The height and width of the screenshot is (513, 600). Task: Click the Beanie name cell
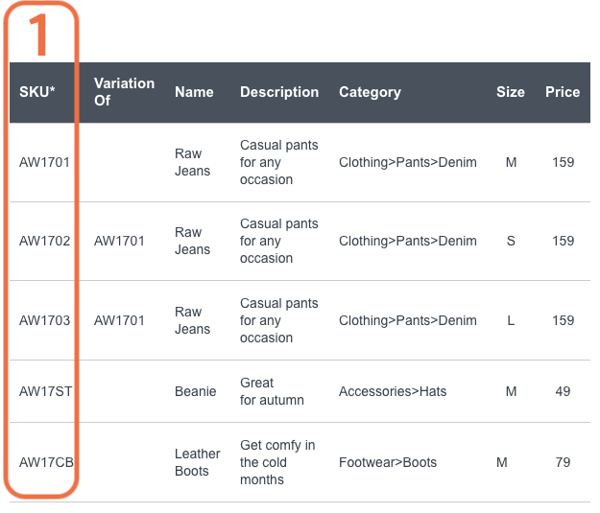196,391
